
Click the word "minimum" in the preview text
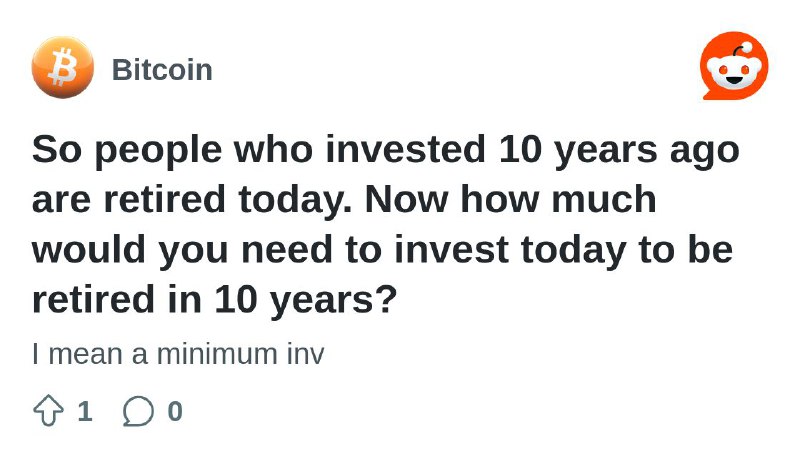point(217,354)
